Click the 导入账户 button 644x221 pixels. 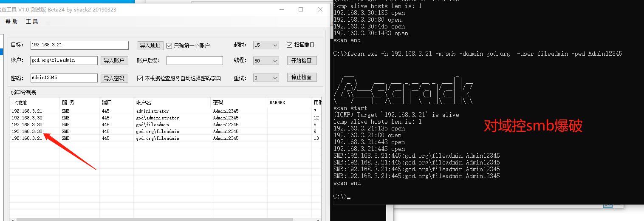pyautogui.click(x=114, y=60)
